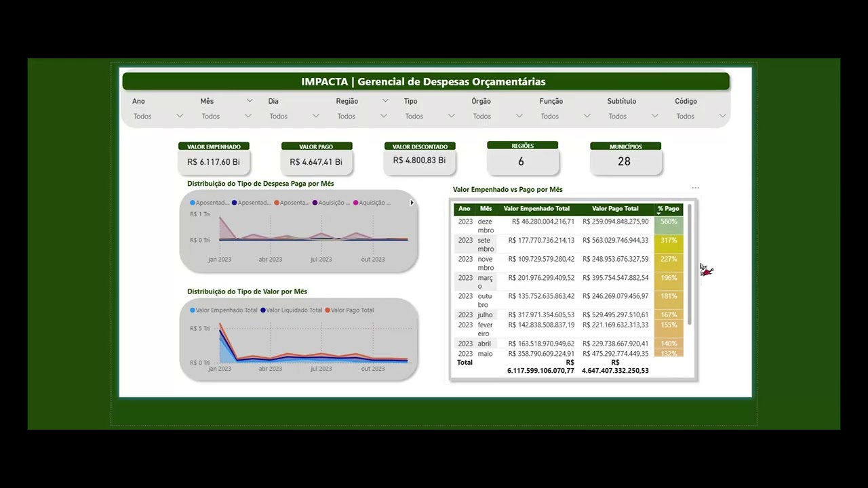Click the Valor Pago Total legend marker
868x488 pixels.
[x=328, y=310]
